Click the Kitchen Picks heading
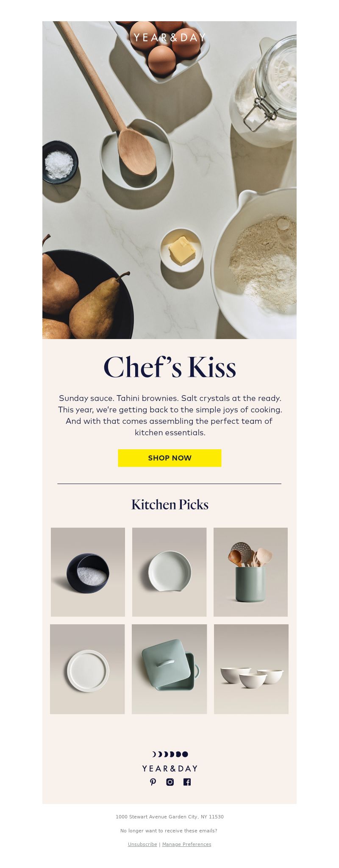The width and height of the screenshot is (339, 868). coord(169,504)
